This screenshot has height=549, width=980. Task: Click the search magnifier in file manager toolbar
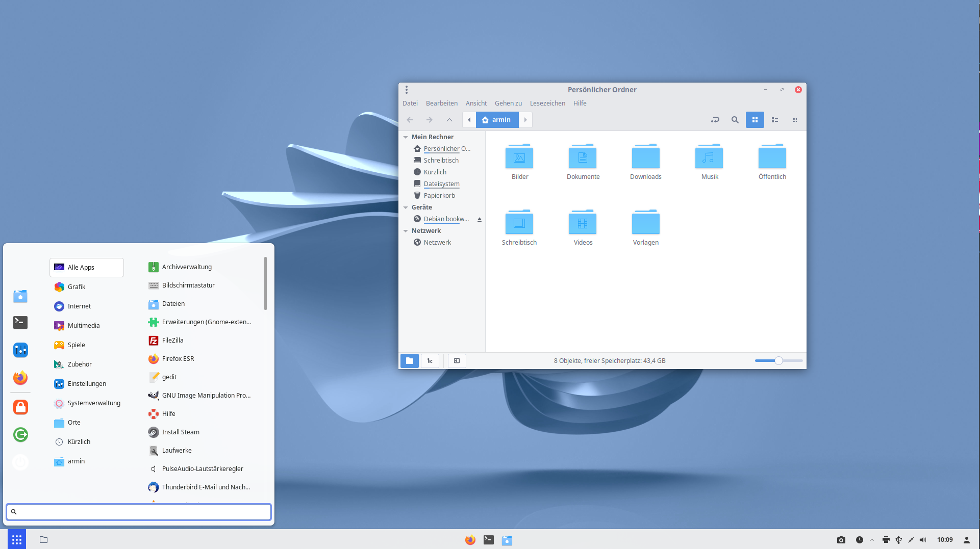click(x=735, y=120)
